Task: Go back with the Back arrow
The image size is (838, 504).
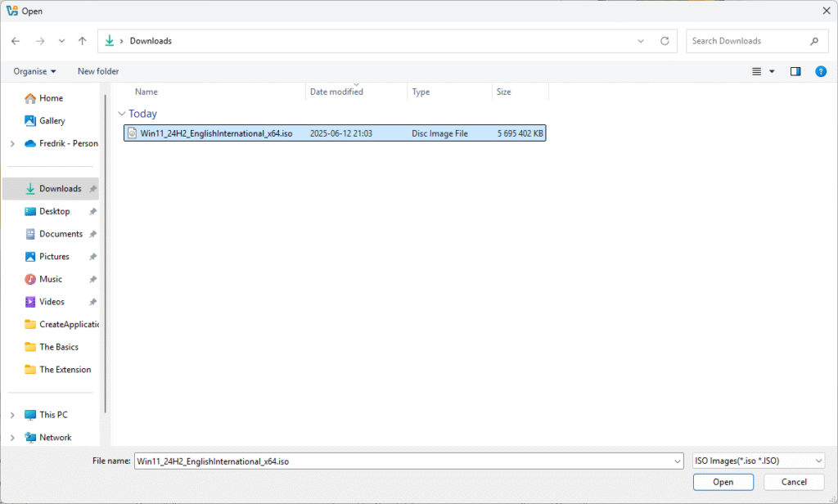Action: coord(16,41)
